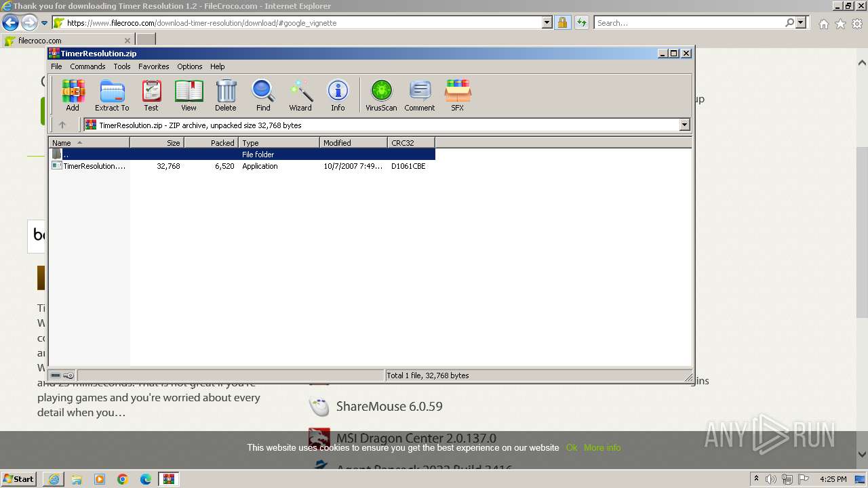Click the Windows Start button
The height and width of the screenshot is (488, 868).
tap(18, 479)
